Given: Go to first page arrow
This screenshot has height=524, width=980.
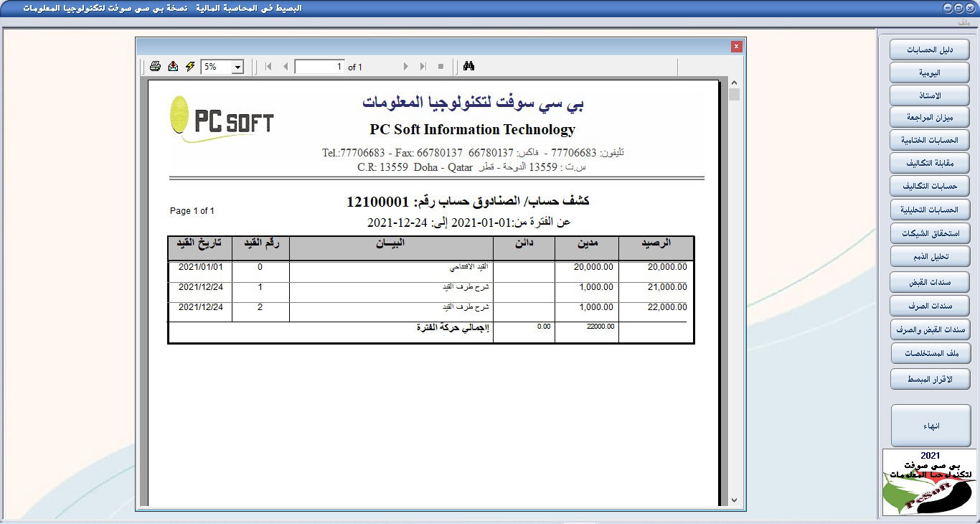Looking at the screenshot, I should (268, 67).
